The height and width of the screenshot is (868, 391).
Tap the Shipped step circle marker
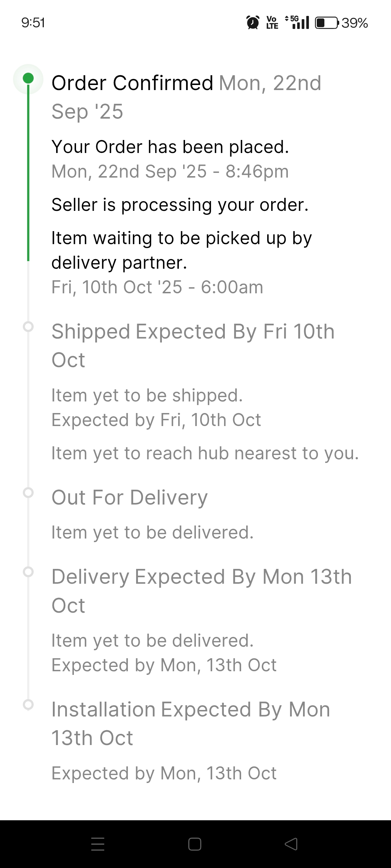[28, 327]
